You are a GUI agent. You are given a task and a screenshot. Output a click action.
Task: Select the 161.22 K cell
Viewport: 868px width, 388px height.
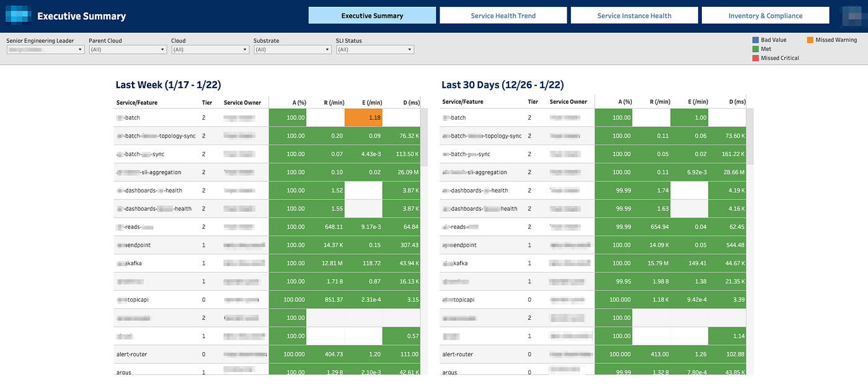(x=727, y=154)
